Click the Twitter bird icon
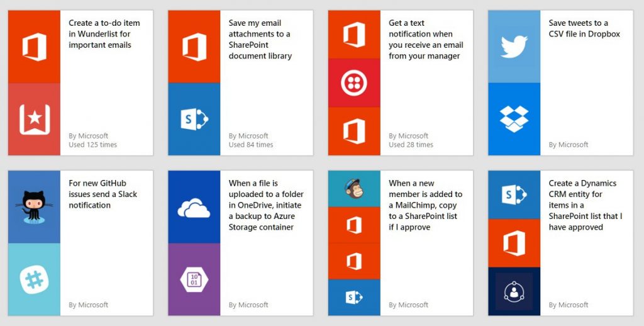 pyautogui.click(x=514, y=47)
